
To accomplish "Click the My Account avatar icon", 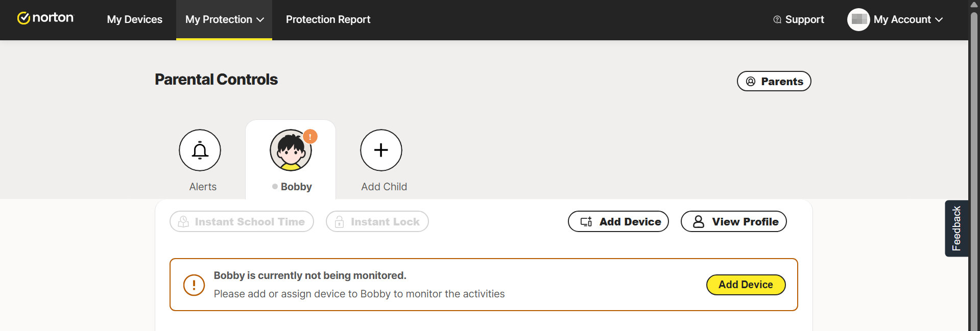I will pos(858,19).
